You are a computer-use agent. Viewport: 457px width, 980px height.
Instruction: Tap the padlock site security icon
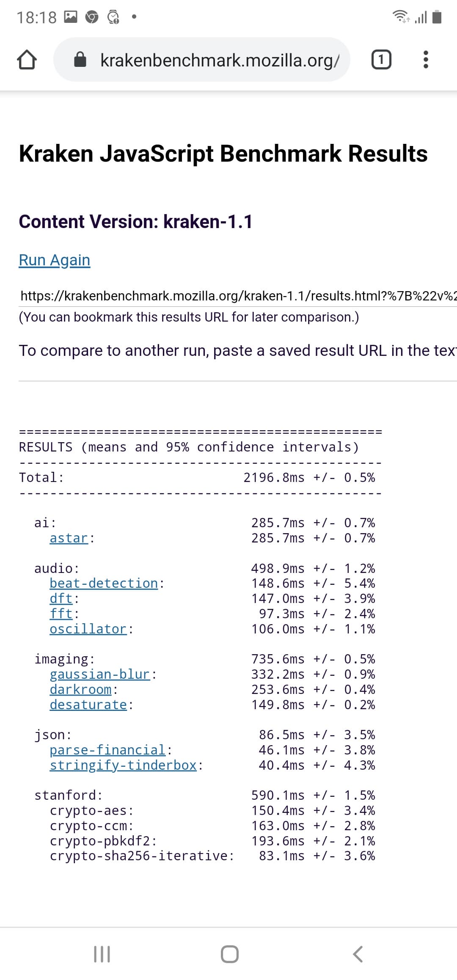[x=80, y=60]
